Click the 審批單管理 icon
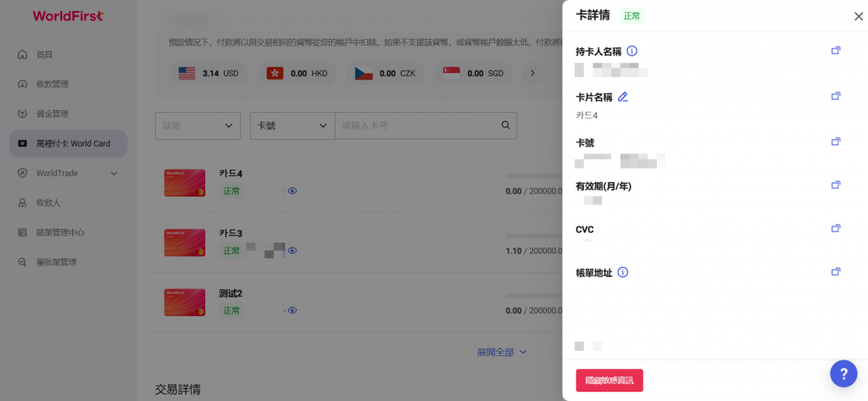The image size is (868, 401). pyautogui.click(x=23, y=262)
